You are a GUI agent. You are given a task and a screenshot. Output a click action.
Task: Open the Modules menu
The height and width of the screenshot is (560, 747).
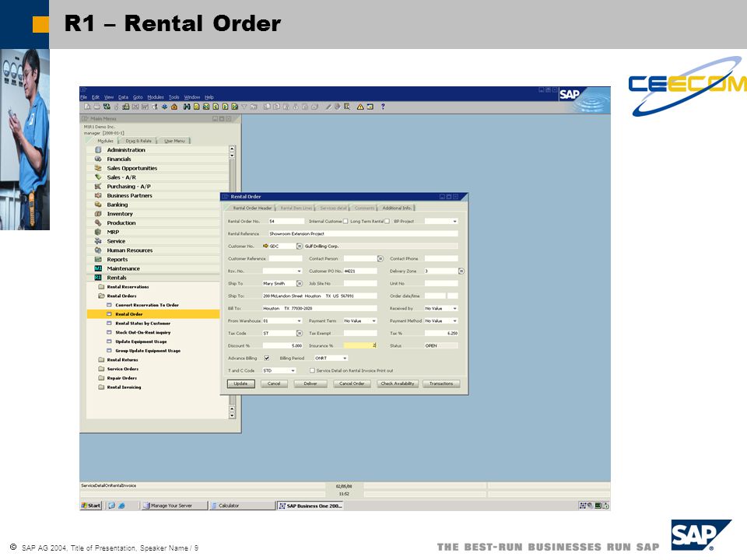click(156, 96)
